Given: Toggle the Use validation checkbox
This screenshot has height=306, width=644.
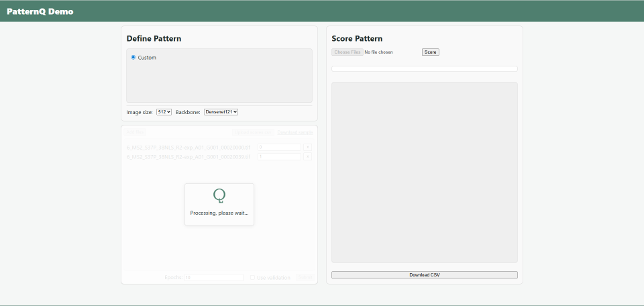Looking at the screenshot, I should pyautogui.click(x=253, y=277).
